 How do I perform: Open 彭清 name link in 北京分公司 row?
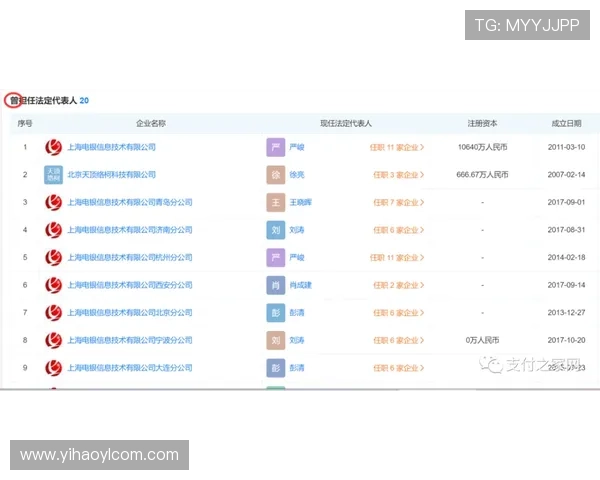[x=297, y=312]
